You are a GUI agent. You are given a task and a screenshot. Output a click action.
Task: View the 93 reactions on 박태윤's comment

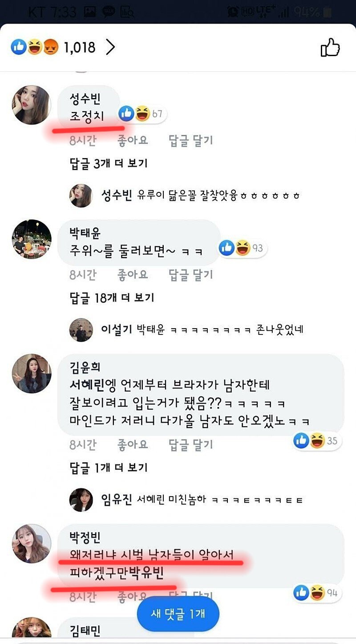click(x=243, y=248)
